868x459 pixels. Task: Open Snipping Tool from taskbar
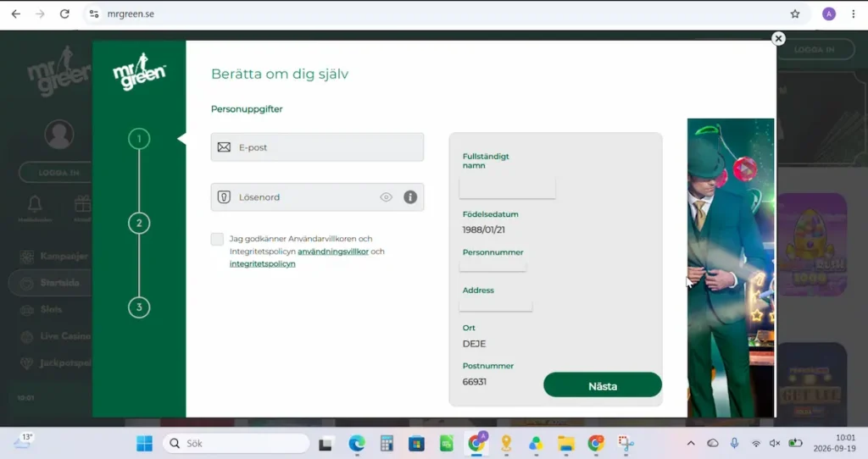click(626, 444)
